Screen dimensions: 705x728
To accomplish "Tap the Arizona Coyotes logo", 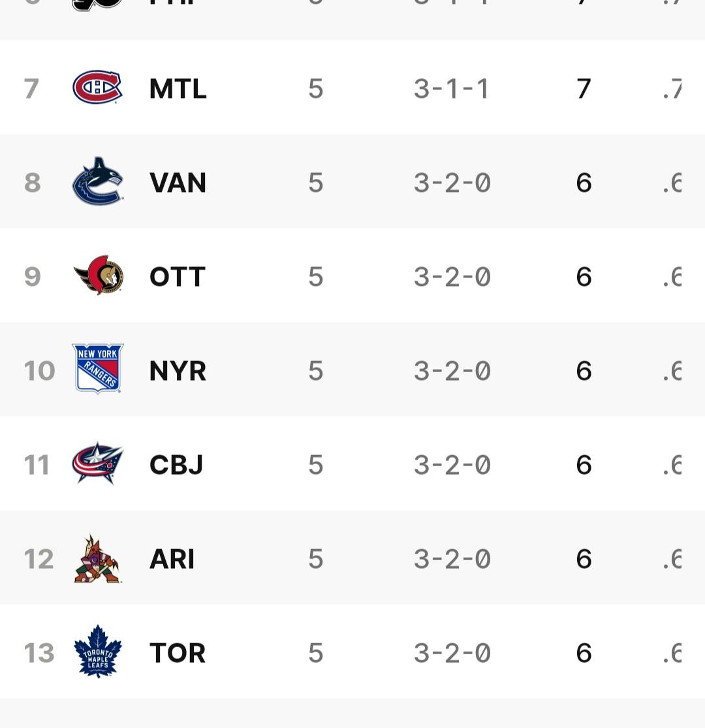I will pyautogui.click(x=97, y=559).
